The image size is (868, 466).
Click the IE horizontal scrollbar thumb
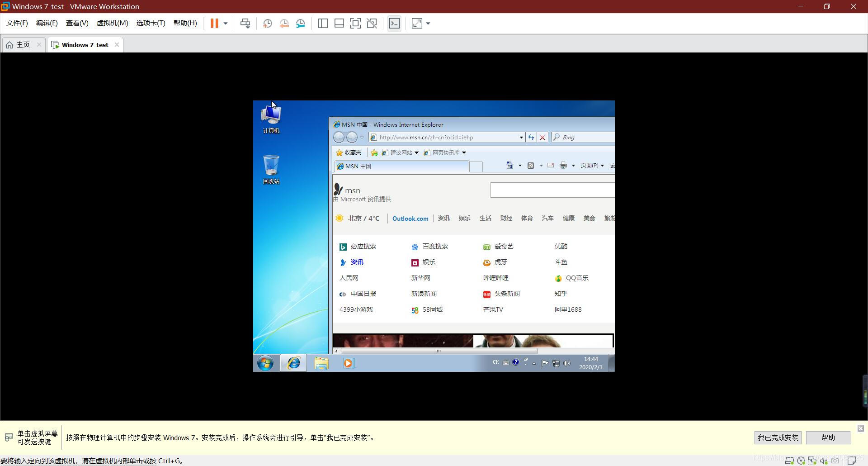tap(439, 351)
